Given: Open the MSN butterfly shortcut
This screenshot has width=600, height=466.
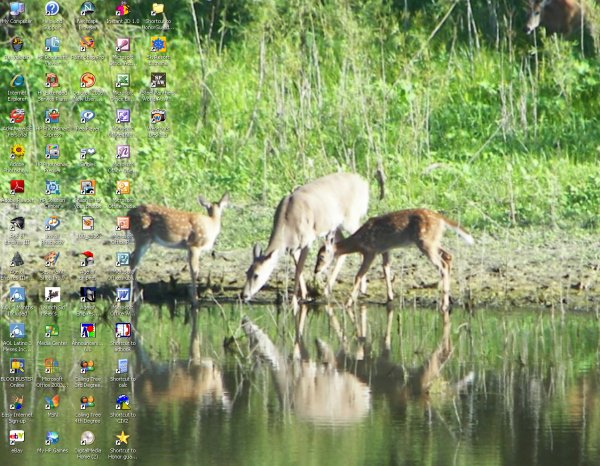Looking at the screenshot, I should (x=52, y=402).
